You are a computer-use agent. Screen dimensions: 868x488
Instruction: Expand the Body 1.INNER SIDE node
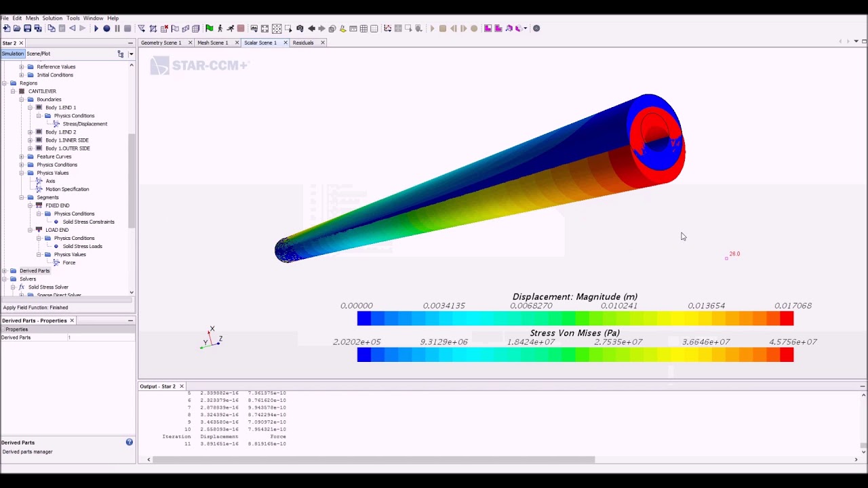pos(30,140)
